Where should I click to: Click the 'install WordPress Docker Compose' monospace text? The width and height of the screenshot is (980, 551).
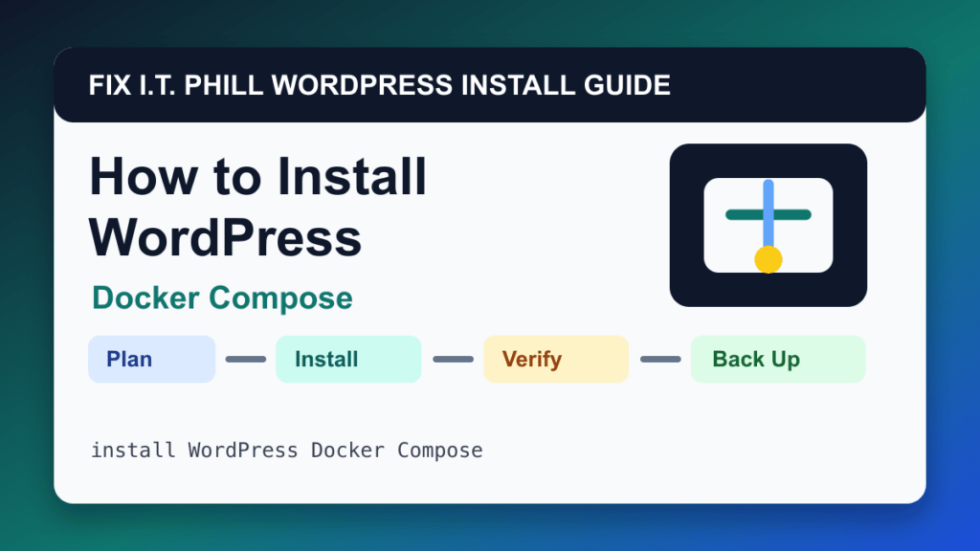click(287, 450)
